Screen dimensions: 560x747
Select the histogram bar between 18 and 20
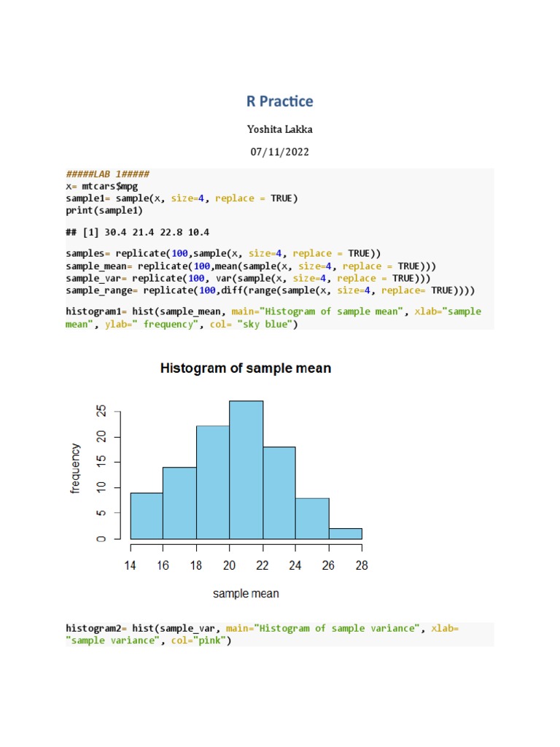pos(212,482)
